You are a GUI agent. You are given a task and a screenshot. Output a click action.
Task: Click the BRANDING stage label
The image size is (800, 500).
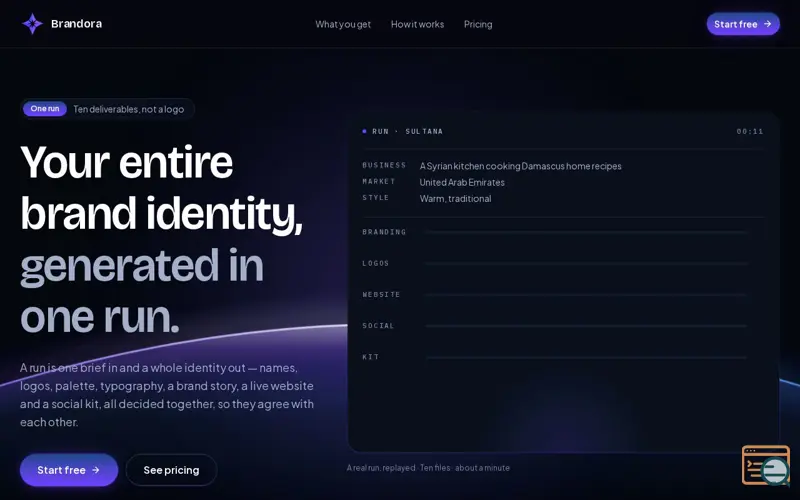pos(384,232)
